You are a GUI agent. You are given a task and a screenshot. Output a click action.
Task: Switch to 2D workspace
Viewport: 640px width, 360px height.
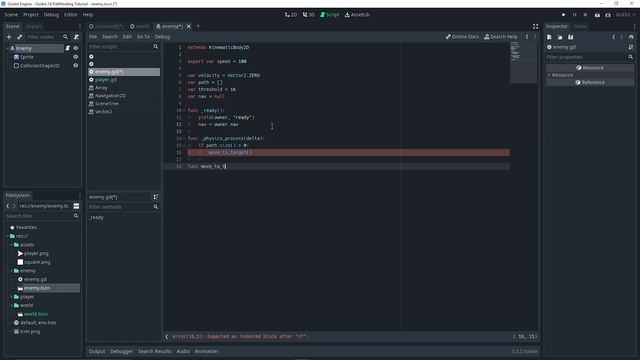291,15
